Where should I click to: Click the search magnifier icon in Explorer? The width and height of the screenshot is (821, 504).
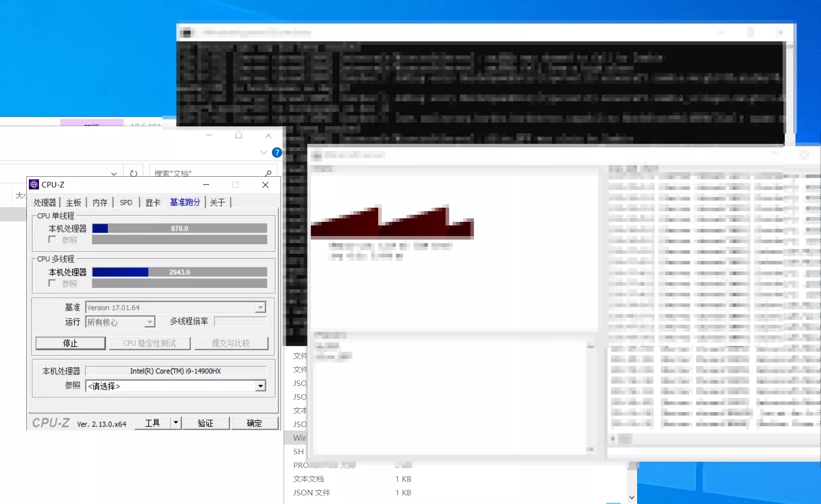pos(268,173)
